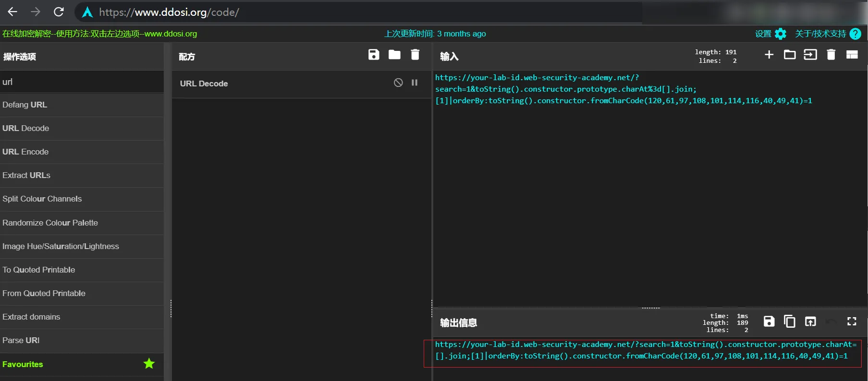Click the browser forward arrow

pyautogui.click(x=36, y=12)
